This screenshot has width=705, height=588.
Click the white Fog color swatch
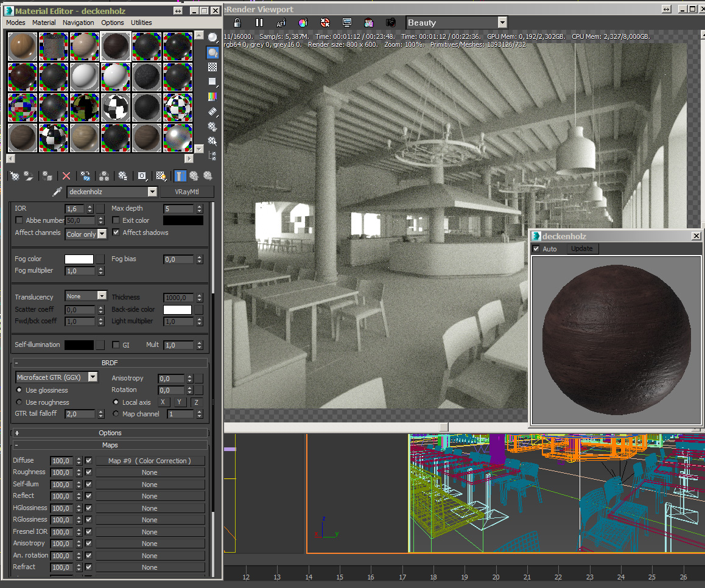coord(79,259)
